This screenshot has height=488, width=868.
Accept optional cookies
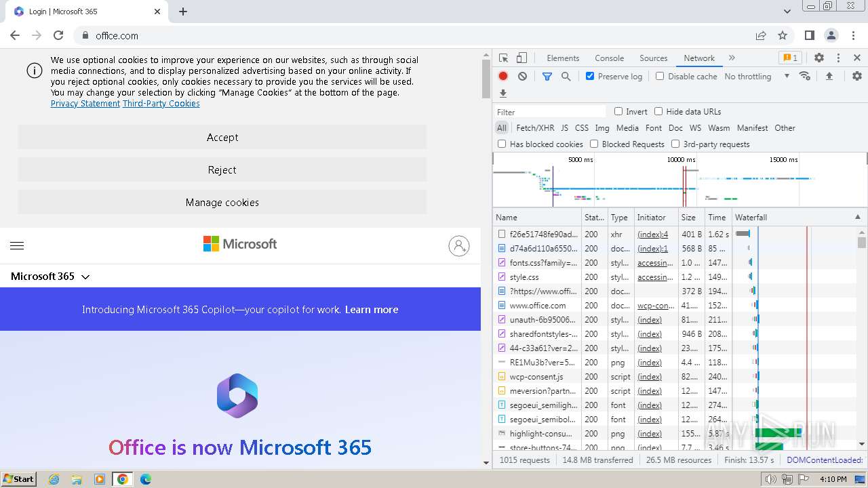coord(222,137)
